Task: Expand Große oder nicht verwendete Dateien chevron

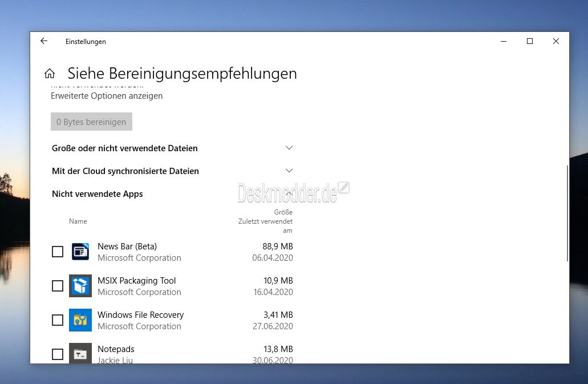Action: [289, 148]
